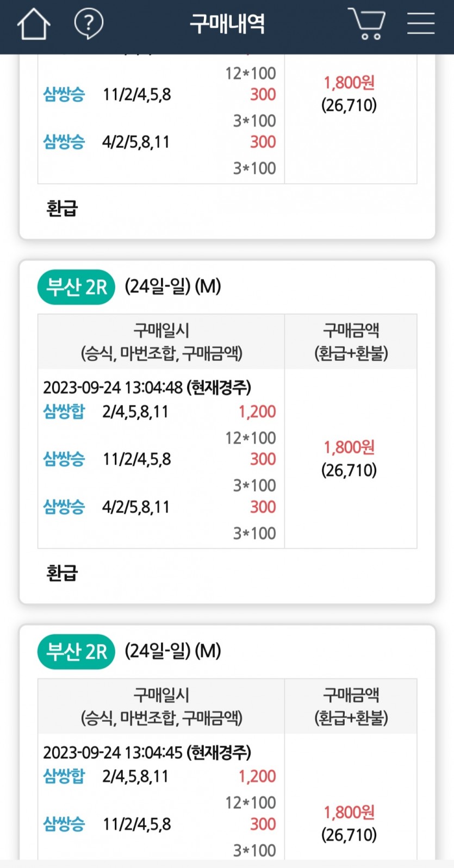This screenshot has width=454, height=868.
Task: Select 삼쌍합 bet type in middle card
Action: coord(64,411)
